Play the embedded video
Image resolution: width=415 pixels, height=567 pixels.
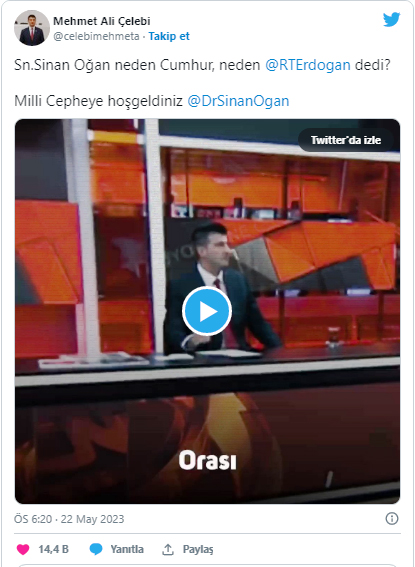point(207,311)
